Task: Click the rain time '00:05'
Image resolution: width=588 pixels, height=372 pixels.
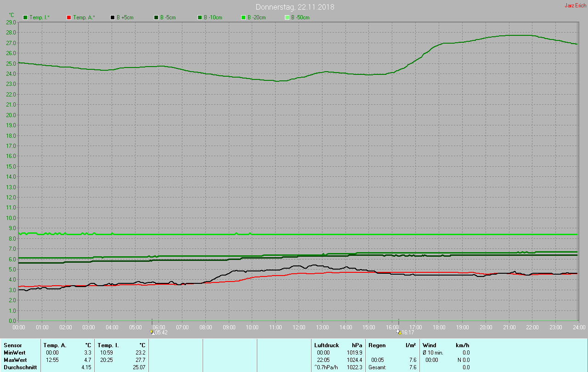Action: click(378, 360)
